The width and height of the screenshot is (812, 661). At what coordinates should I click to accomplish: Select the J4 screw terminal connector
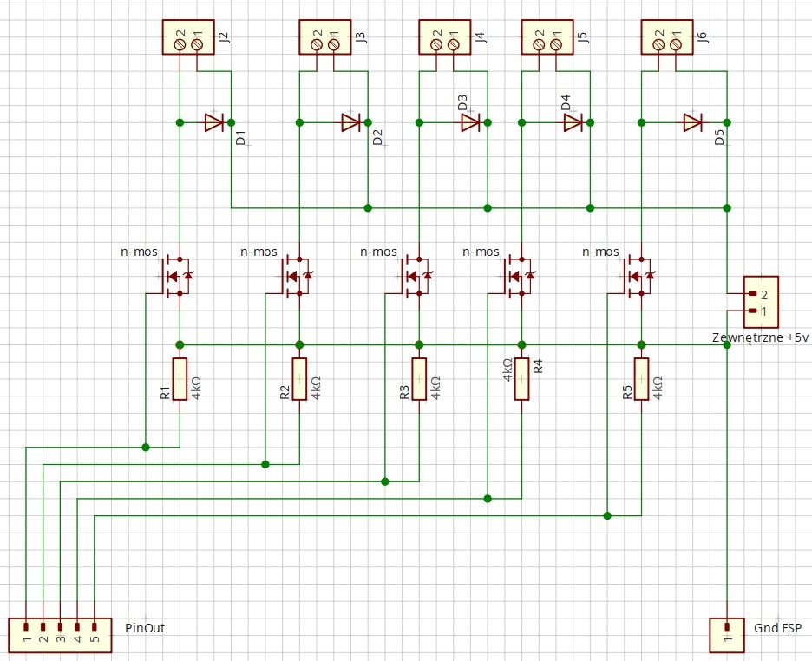444,39
